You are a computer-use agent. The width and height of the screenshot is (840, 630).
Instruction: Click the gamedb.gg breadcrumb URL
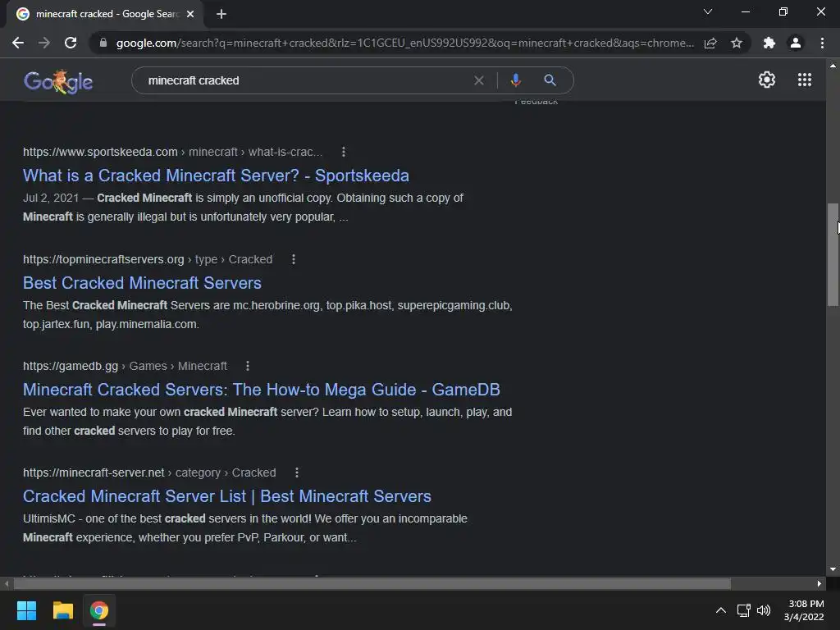coord(125,366)
